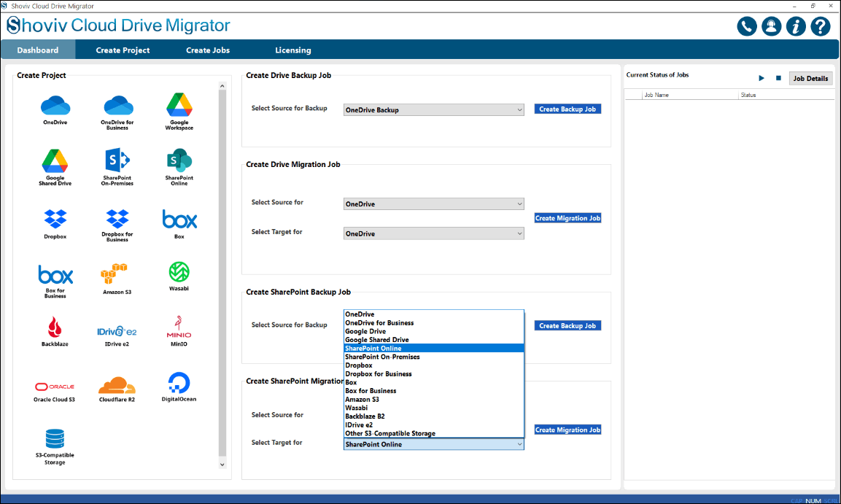Select OneDrive for Business list option
The height and width of the screenshot is (504, 841).
(433, 323)
